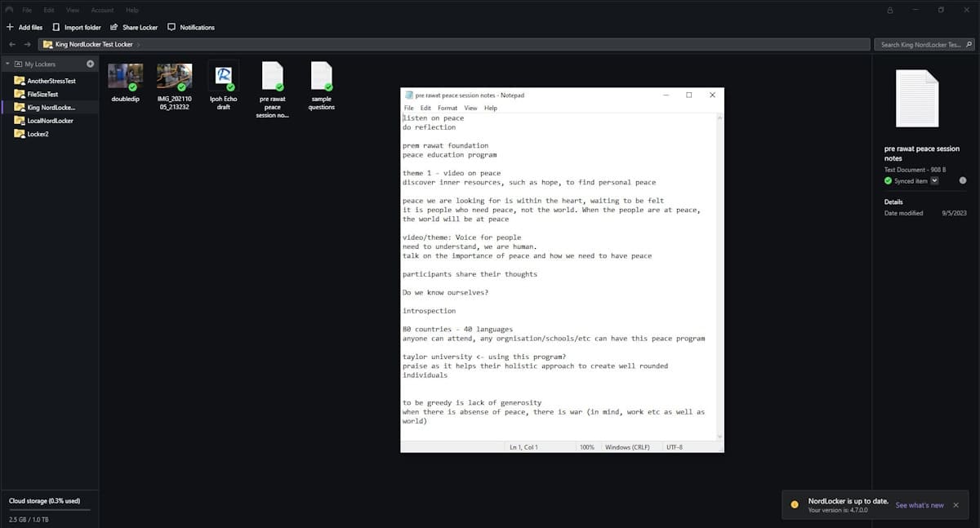Click 'prem rawat foundation' line in Notepad
The height and width of the screenshot is (528, 980).
(x=445, y=145)
